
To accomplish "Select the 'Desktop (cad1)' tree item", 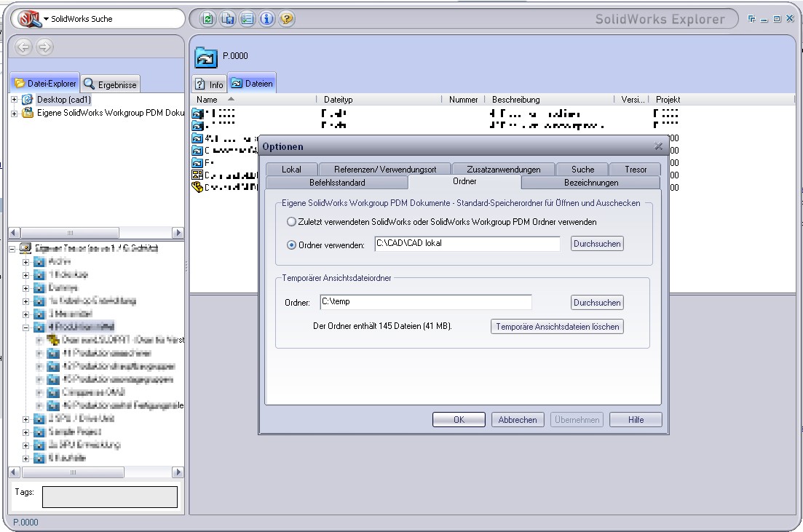I will [x=63, y=99].
